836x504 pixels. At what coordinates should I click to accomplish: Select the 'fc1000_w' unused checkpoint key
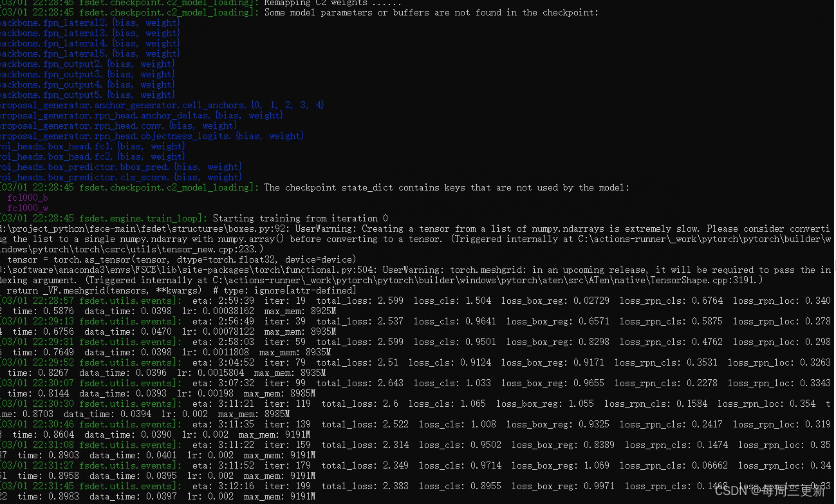click(x=27, y=208)
